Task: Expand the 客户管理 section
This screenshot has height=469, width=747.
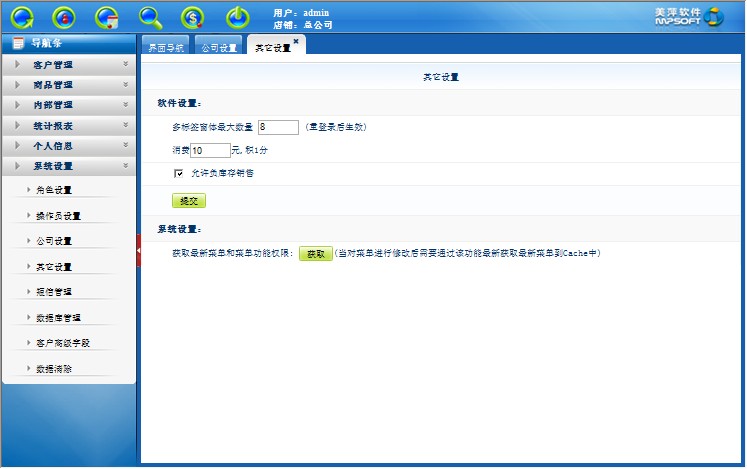Action: pos(68,65)
